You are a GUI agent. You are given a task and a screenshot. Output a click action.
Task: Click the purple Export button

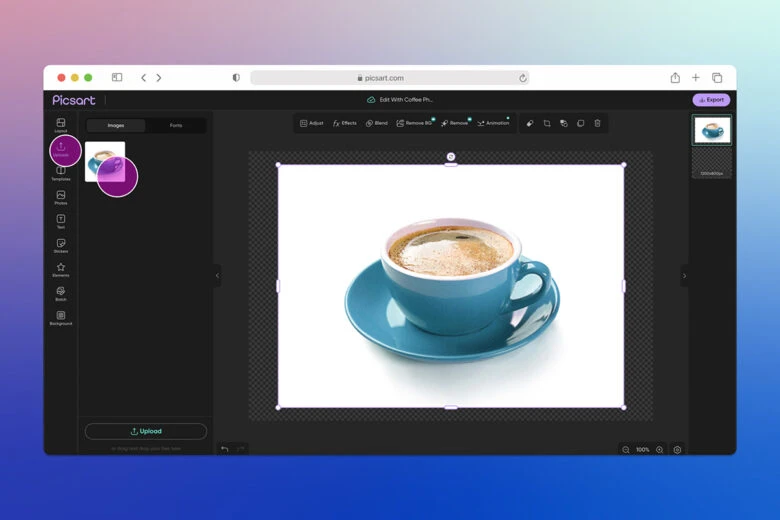tap(711, 100)
